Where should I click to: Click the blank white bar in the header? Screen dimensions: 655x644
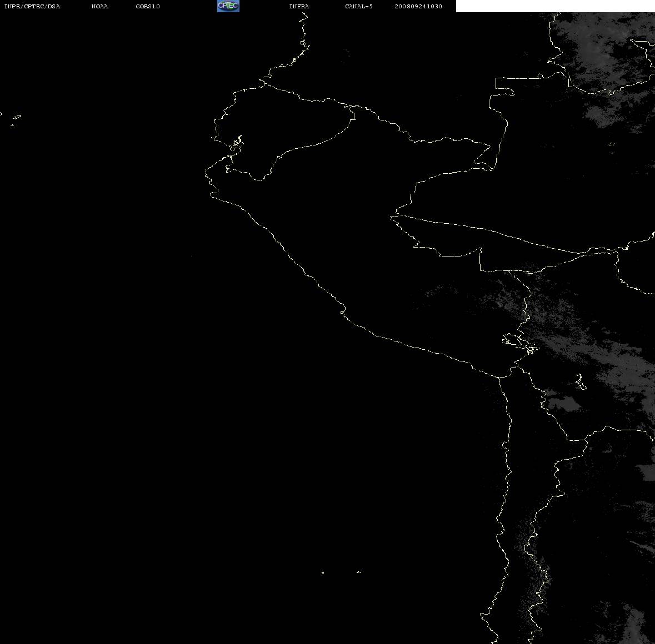(555, 6)
